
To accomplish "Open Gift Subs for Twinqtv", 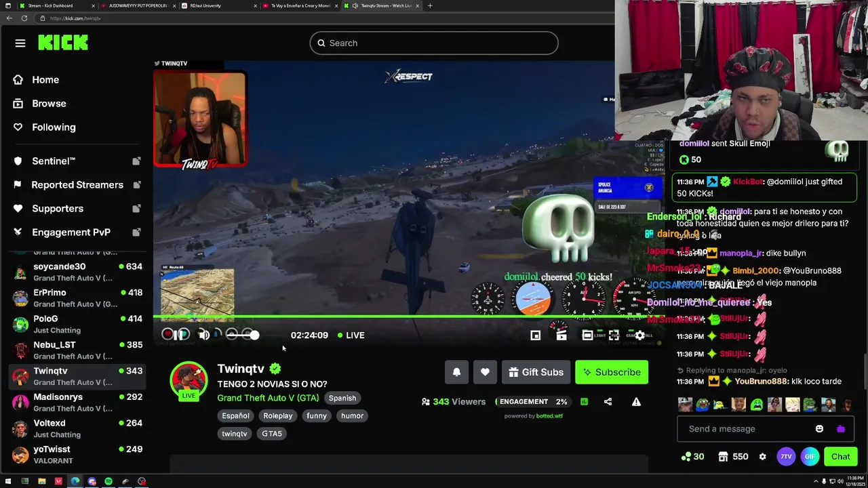I will pyautogui.click(x=536, y=372).
